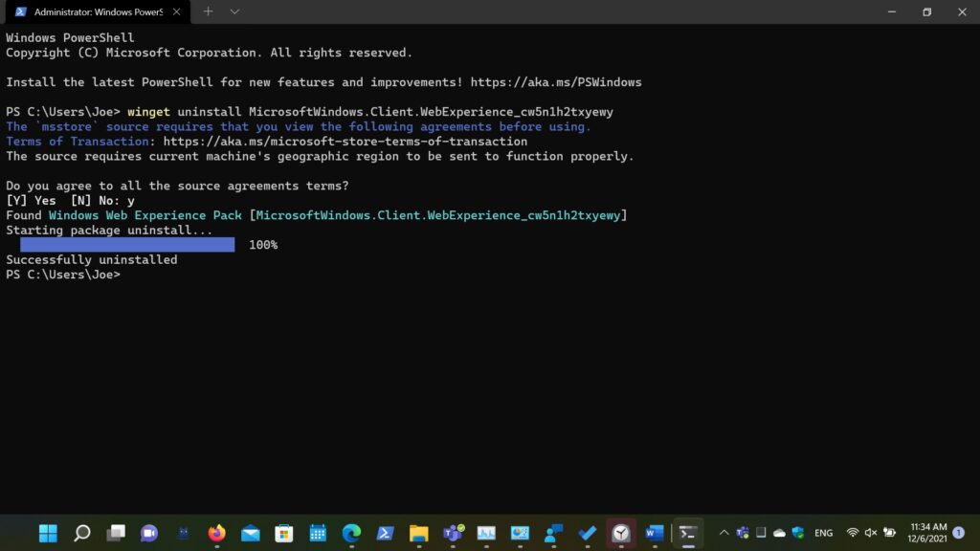Expand the terminal profiles dropdown chevron
Viewport: 980px width, 551px height.
234,11
